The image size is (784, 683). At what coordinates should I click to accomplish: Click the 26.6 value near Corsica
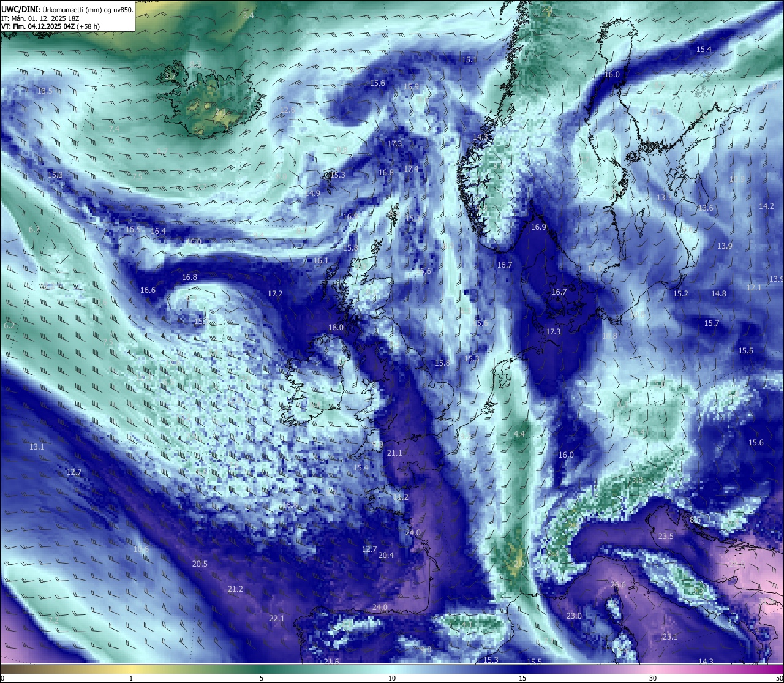(618, 585)
